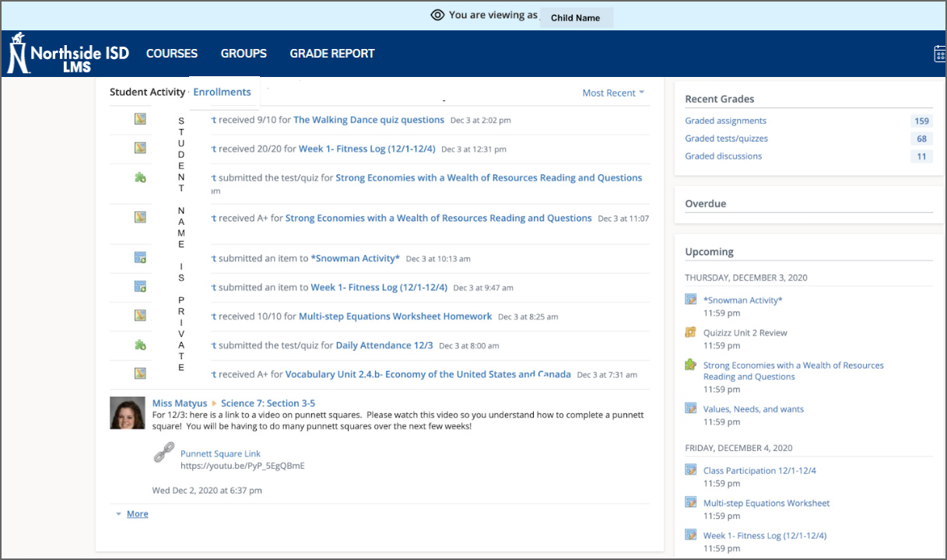Click the grade icon beside The Walking Dance
This screenshot has height=560, width=947.
140,119
